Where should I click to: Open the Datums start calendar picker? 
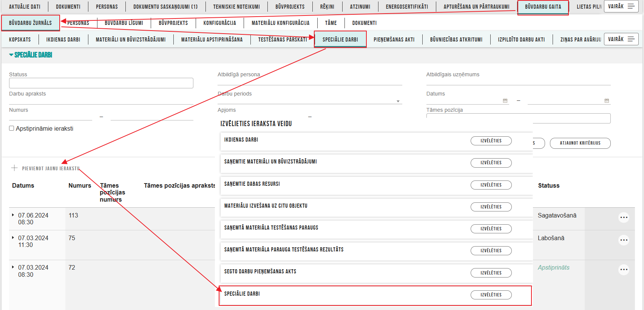(505, 100)
